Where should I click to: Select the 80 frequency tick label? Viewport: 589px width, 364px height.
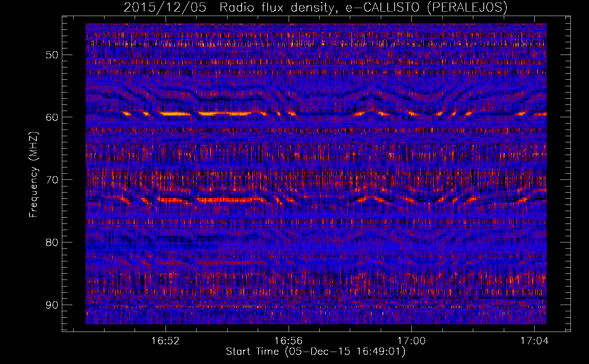click(52, 242)
